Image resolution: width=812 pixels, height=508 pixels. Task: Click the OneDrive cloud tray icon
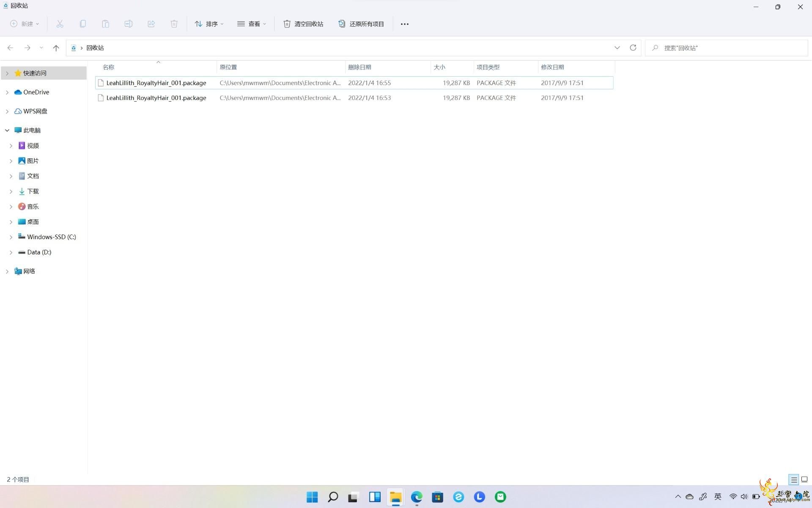pyautogui.click(x=689, y=497)
